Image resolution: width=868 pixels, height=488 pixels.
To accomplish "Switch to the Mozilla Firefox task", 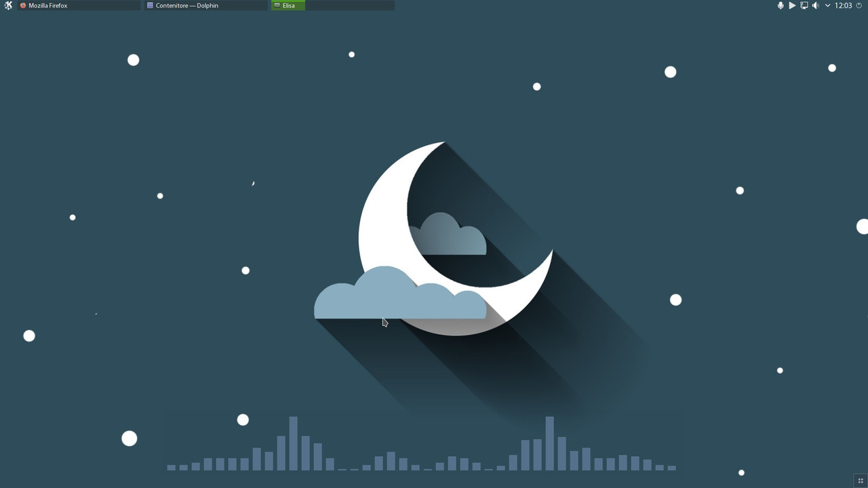I will coord(78,5).
